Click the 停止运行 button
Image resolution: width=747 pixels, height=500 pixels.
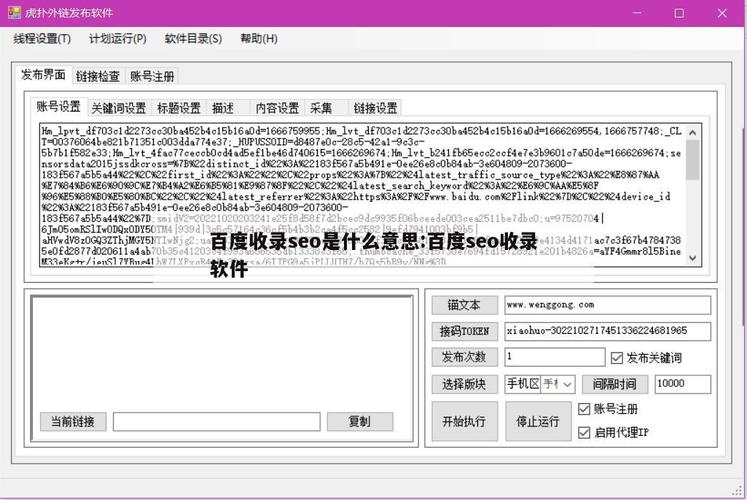pos(538,421)
